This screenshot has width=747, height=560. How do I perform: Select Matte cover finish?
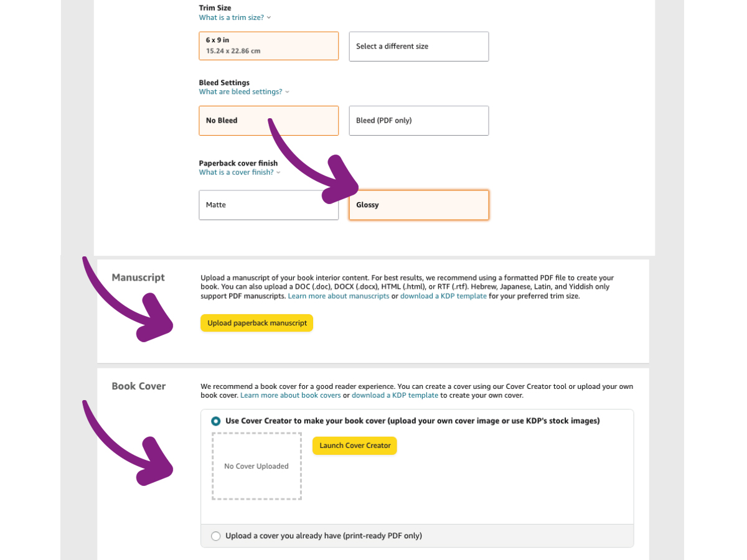(268, 205)
